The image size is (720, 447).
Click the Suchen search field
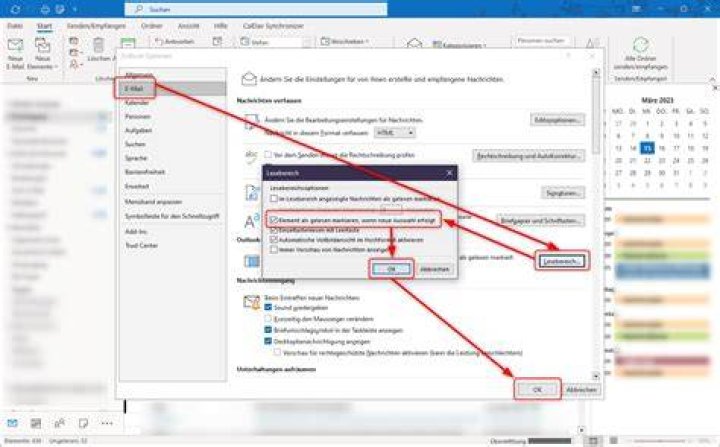point(256,9)
